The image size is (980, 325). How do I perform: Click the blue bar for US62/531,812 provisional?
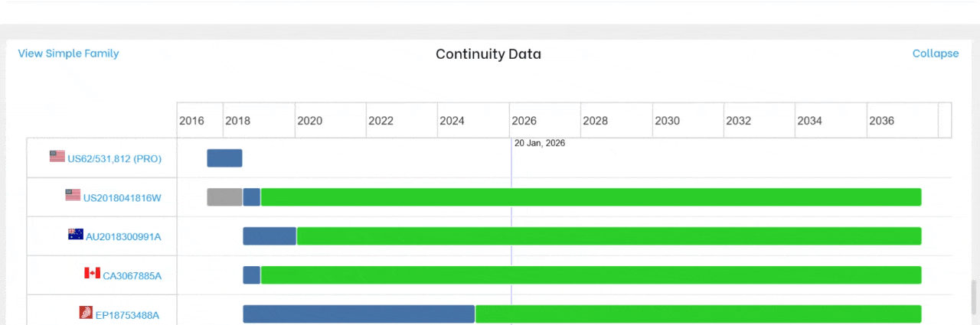(224, 158)
